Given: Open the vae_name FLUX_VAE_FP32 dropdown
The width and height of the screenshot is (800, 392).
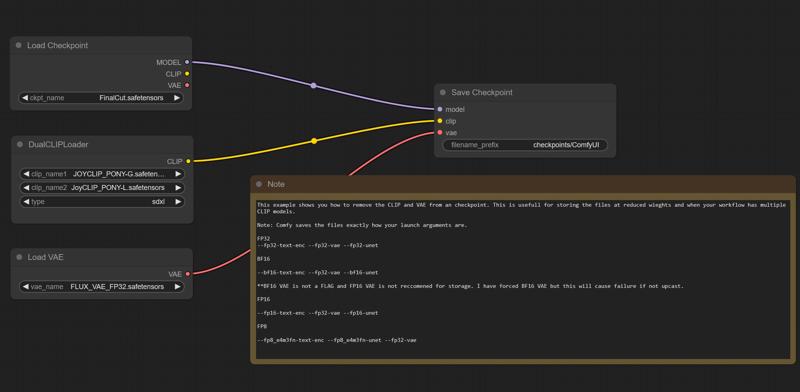Looking at the screenshot, I should point(101,287).
